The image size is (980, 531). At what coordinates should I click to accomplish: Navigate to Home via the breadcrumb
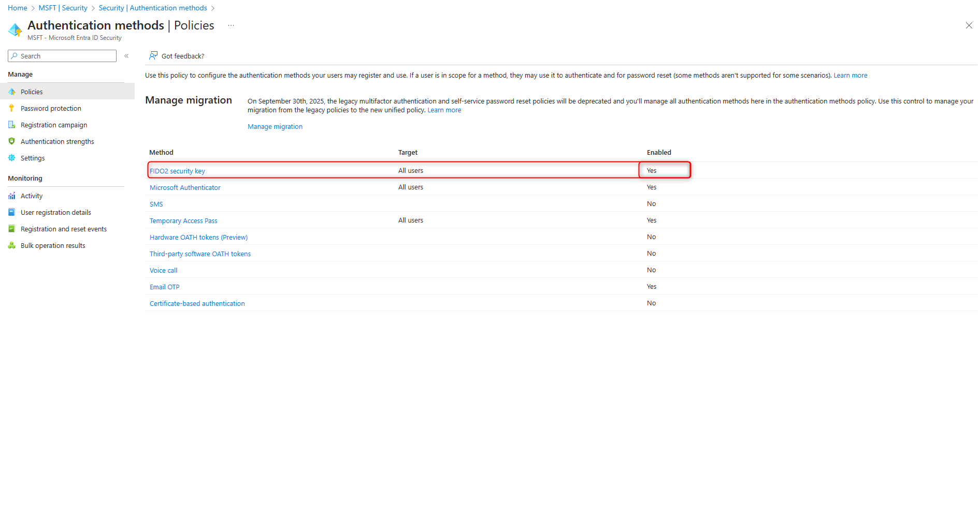(x=17, y=8)
